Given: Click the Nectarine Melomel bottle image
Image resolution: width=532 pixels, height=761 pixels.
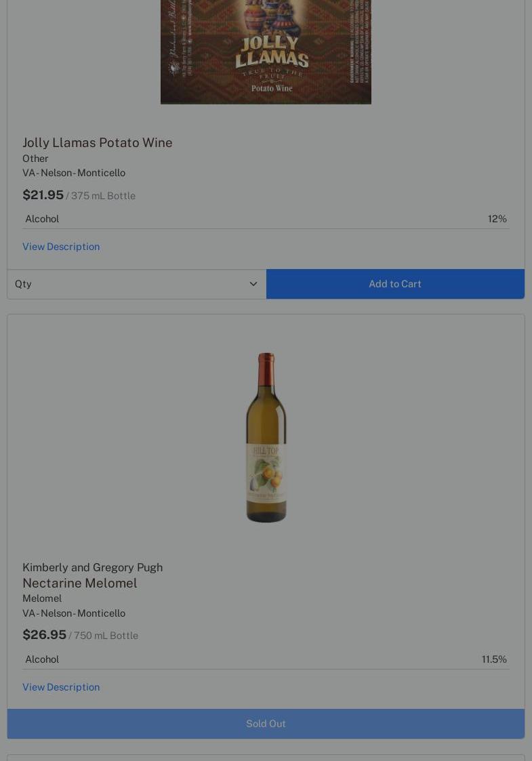Looking at the screenshot, I should 266,438.
